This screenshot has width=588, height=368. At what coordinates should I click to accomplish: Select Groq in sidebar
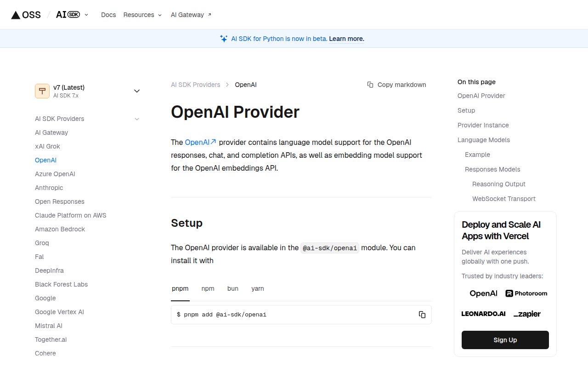tap(42, 243)
